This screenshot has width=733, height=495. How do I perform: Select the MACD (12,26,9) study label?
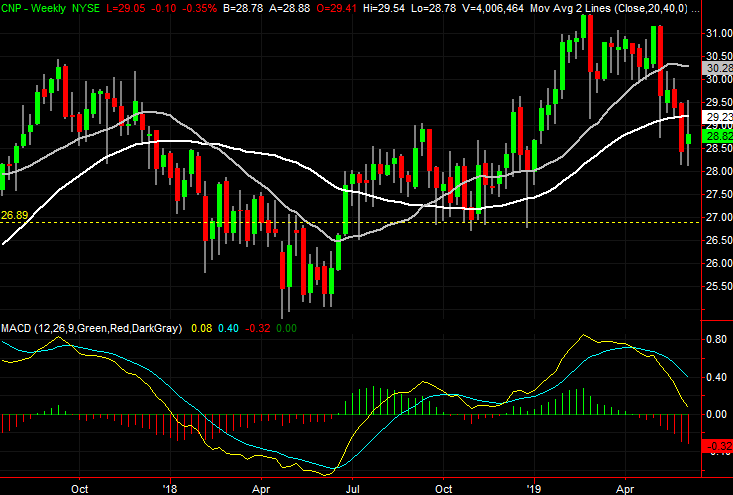pyautogui.click(x=95, y=327)
